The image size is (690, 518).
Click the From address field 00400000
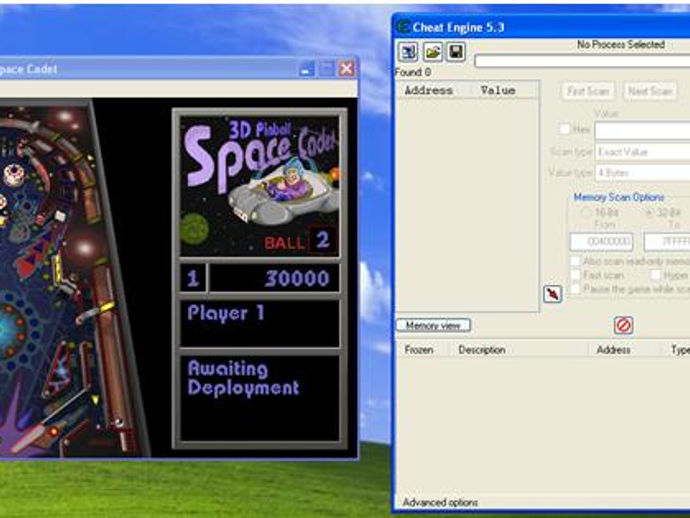(602, 241)
